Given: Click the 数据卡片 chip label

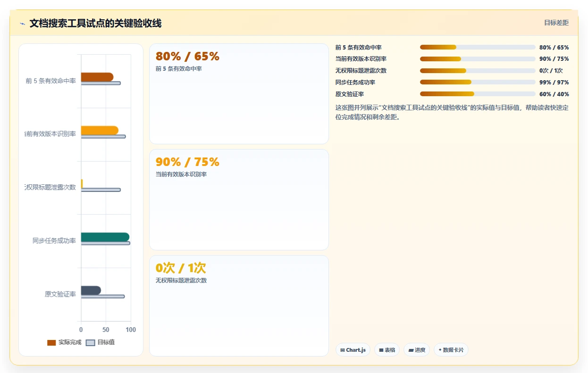Looking at the screenshot, I should pos(453,350).
